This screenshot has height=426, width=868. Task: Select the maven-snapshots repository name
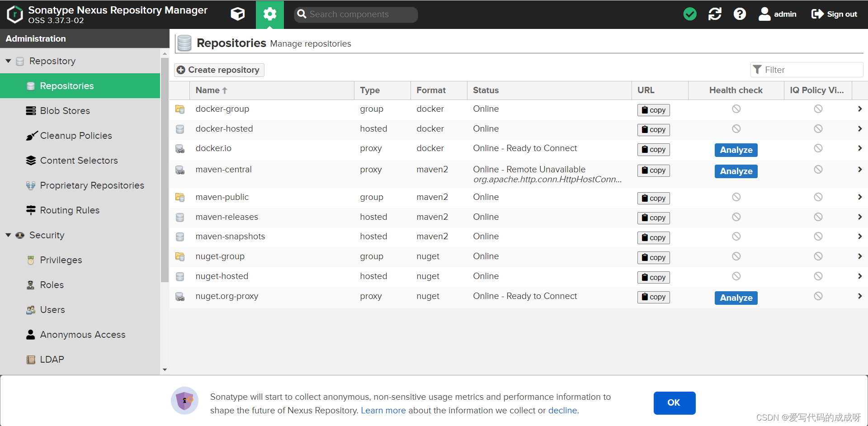coord(230,236)
